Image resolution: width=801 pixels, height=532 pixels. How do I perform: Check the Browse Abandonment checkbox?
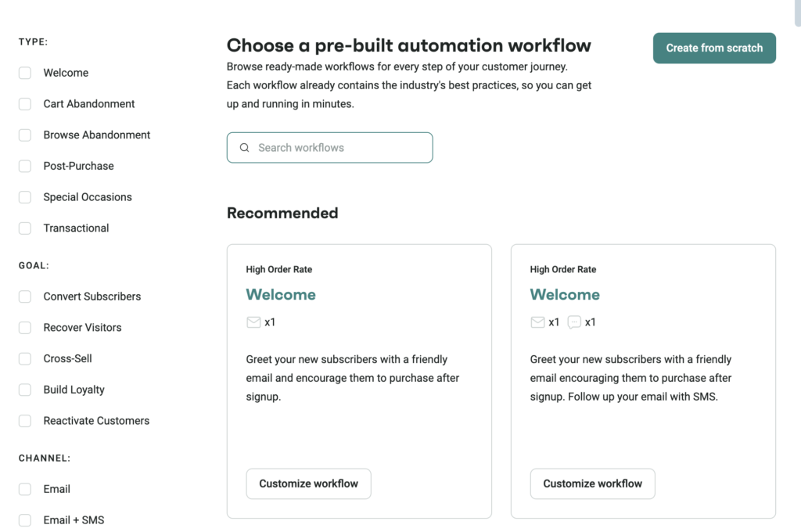(x=25, y=135)
